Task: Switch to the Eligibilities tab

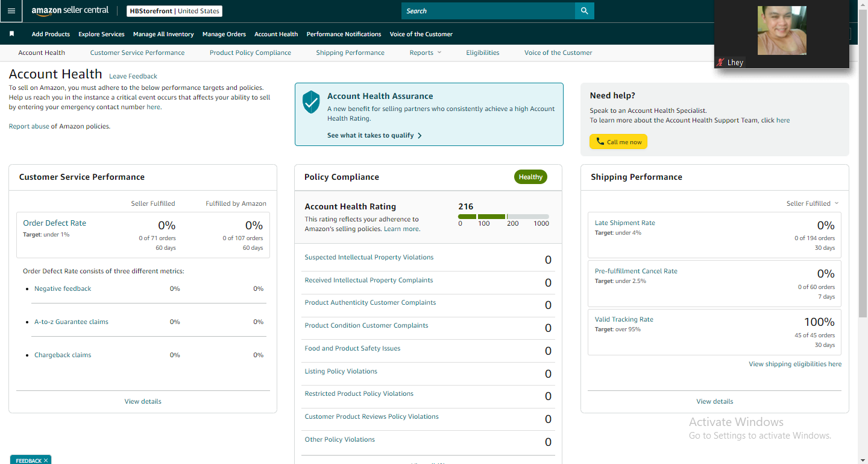Action: pyautogui.click(x=482, y=52)
